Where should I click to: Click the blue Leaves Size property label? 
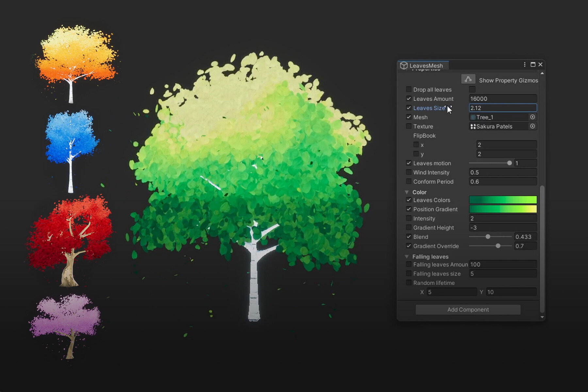428,108
